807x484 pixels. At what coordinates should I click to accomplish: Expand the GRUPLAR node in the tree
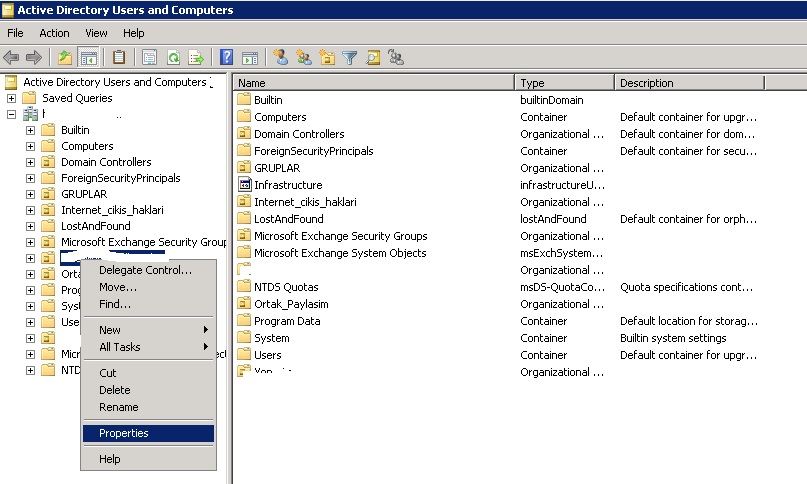click(30, 194)
